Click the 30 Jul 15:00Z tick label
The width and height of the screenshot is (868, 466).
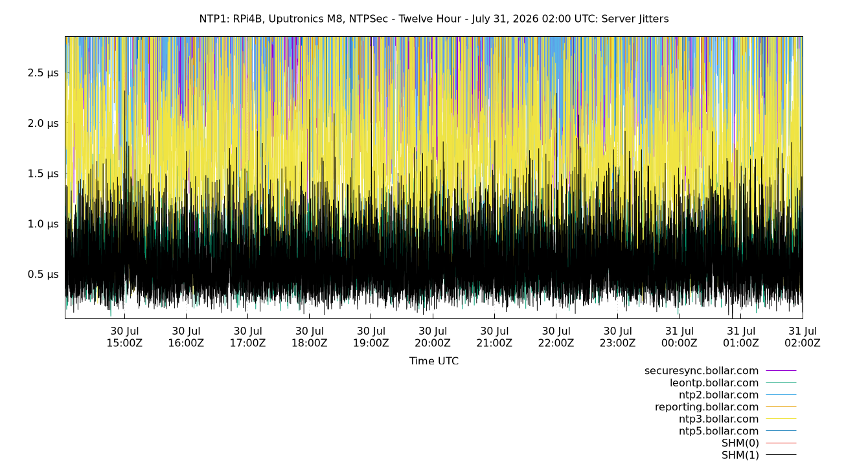click(124, 337)
